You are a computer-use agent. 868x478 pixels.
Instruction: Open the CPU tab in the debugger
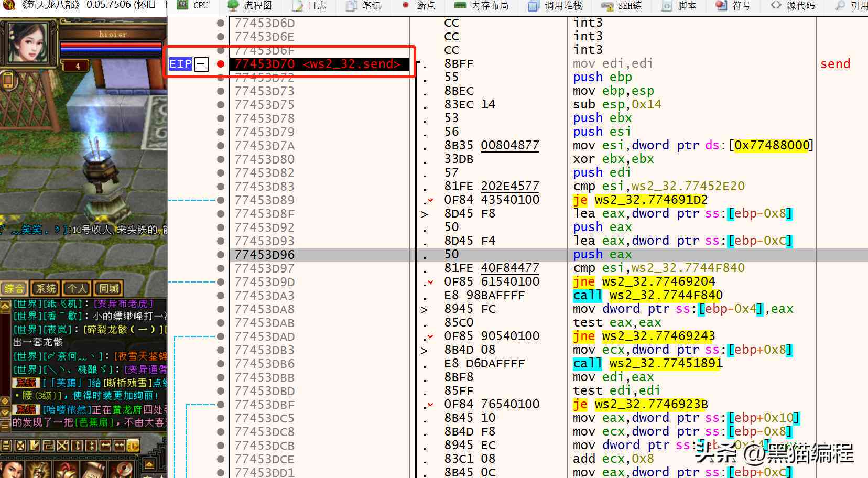(x=193, y=5)
